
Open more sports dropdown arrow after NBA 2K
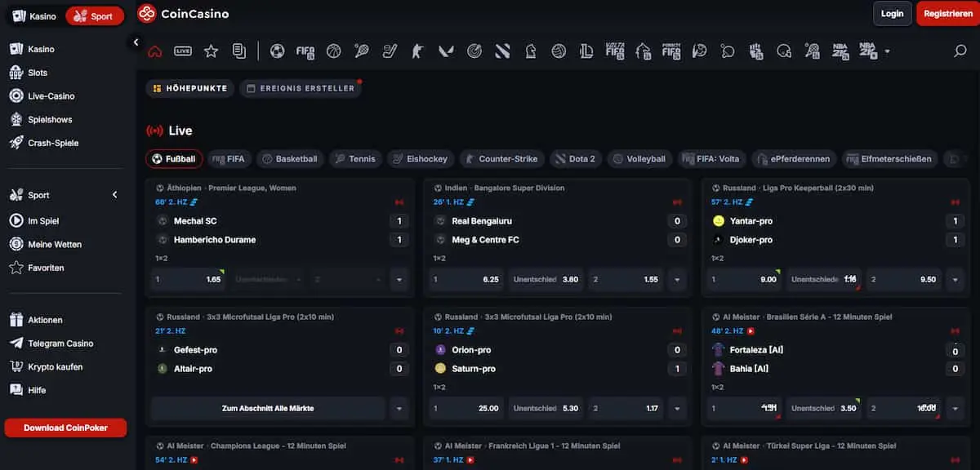click(x=887, y=51)
